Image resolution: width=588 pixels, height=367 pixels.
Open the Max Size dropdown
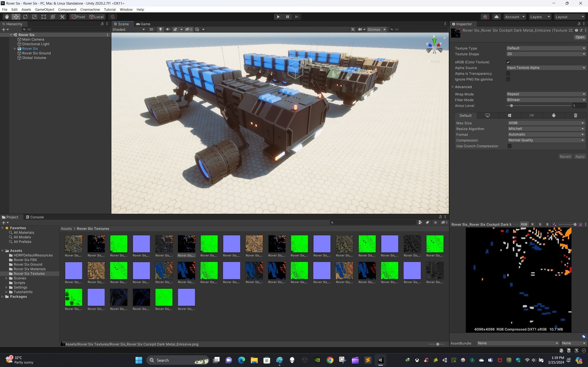coord(546,123)
